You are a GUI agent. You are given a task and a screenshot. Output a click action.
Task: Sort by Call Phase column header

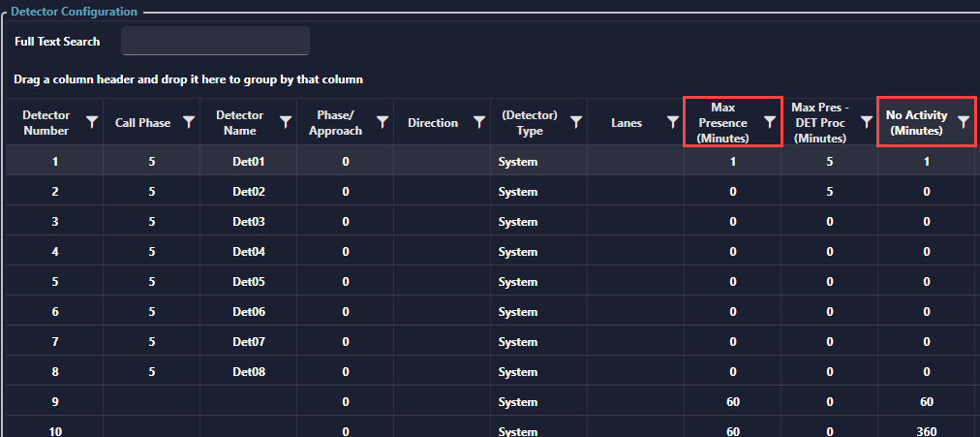142,123
